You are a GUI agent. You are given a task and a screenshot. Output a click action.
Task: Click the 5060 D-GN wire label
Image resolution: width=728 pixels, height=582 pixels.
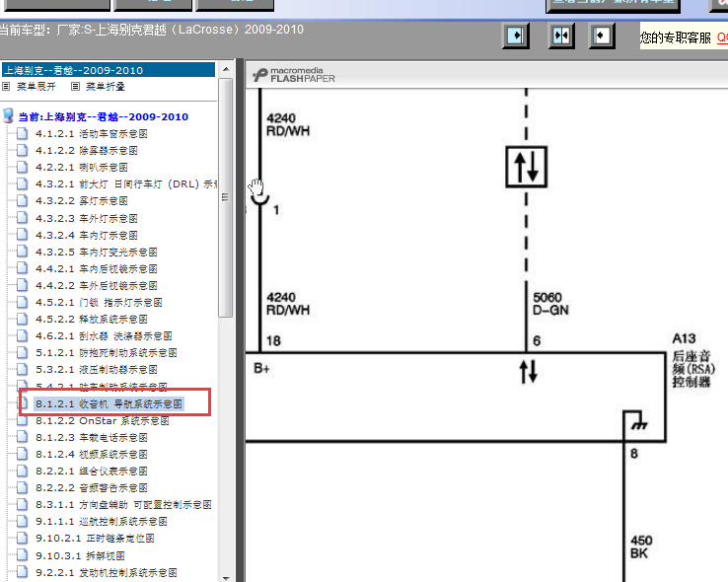click(x=550, y=304)
